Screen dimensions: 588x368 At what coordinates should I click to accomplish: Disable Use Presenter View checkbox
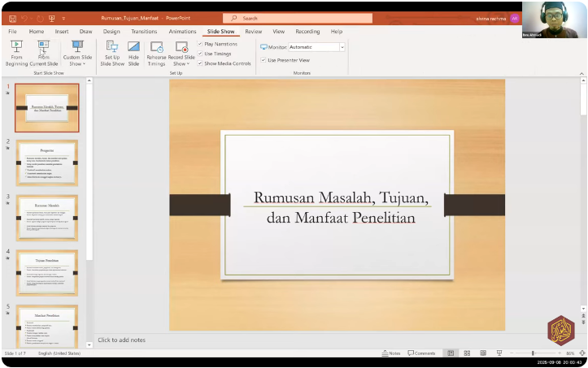point(264,60)
